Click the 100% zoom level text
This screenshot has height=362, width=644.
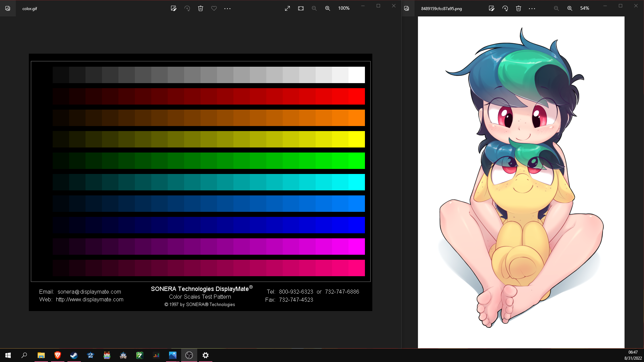click(344, 8)
